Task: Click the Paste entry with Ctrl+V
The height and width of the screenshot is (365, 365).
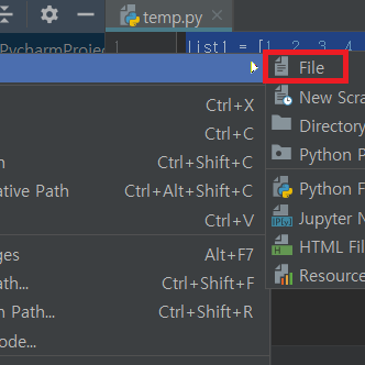Action: [133, 220]
